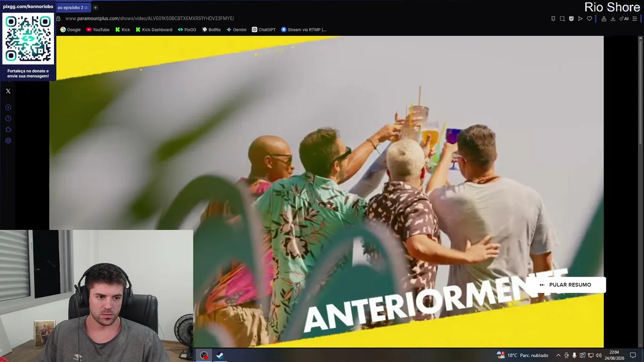This screenshot has width=644, height=362.
Task: Open Steam from the taskbar
Action: pyautogui.click(x=220, y=355)
